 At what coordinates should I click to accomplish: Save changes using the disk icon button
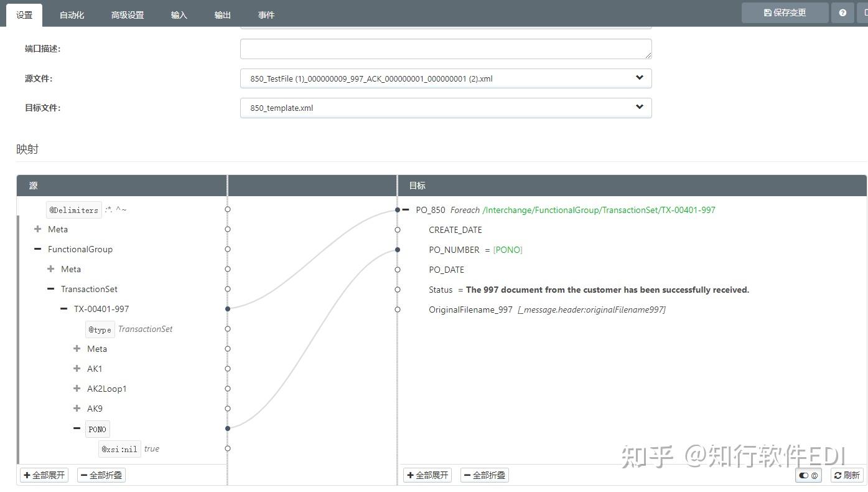[x=785, y=12]
